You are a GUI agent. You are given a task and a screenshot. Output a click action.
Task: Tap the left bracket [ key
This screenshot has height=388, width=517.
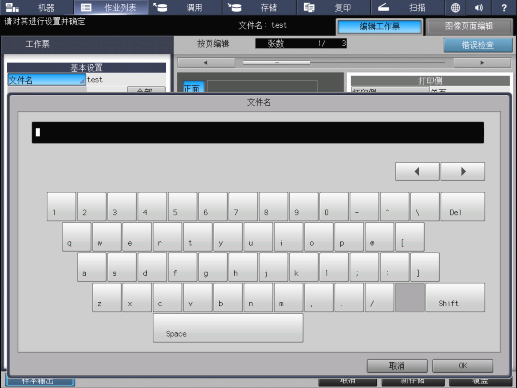(410, 237)
